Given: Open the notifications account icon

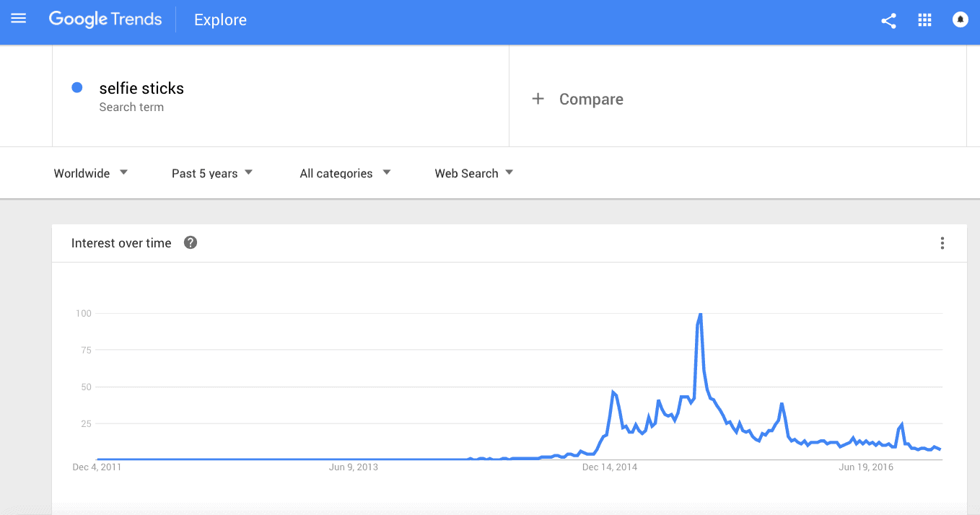Looking at the screenshot, I should click(960, 20).
